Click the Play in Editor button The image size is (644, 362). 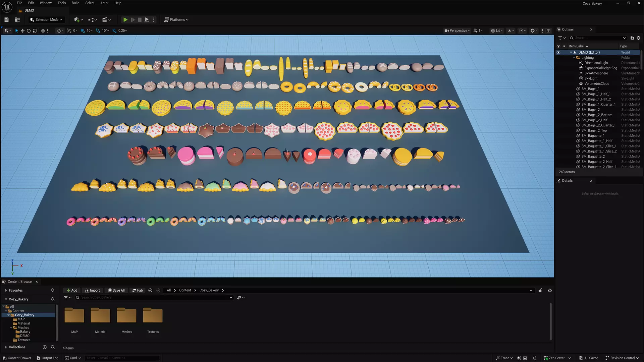click(125, 20)
